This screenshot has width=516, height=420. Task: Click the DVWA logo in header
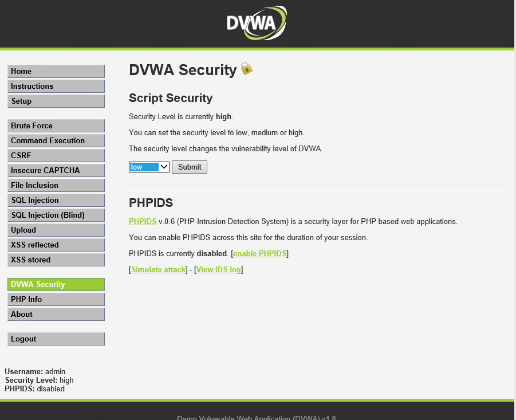[257, 23]
